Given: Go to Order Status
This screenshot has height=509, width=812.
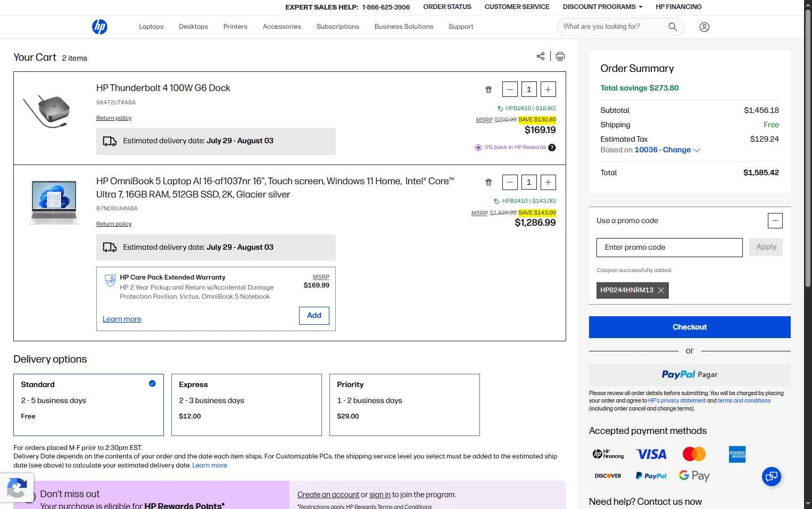Looking at the screenshot, I should pyautogui.click(x=447, y=7).
